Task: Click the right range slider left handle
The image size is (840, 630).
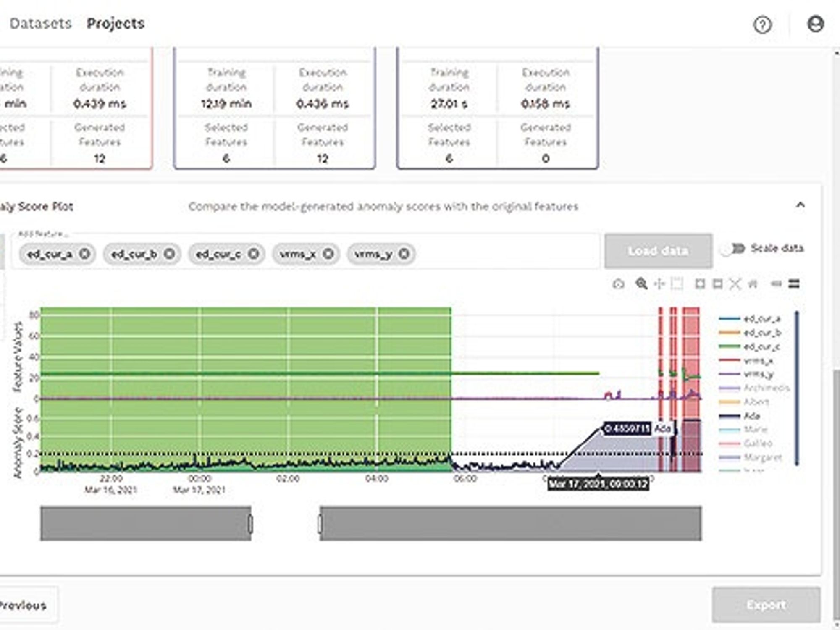Action: click(x=320, y=524)
